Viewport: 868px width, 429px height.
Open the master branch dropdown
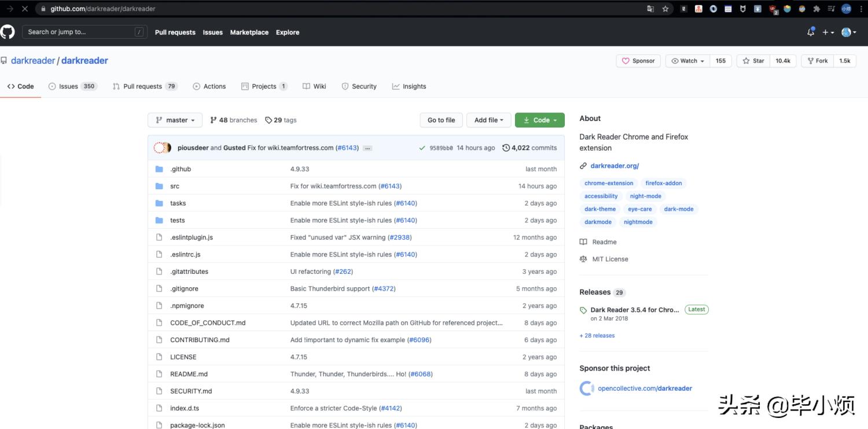point(175,120)
